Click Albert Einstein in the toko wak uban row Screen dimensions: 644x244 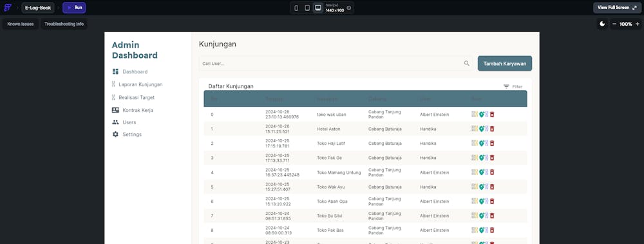click(x=435, y=115)
